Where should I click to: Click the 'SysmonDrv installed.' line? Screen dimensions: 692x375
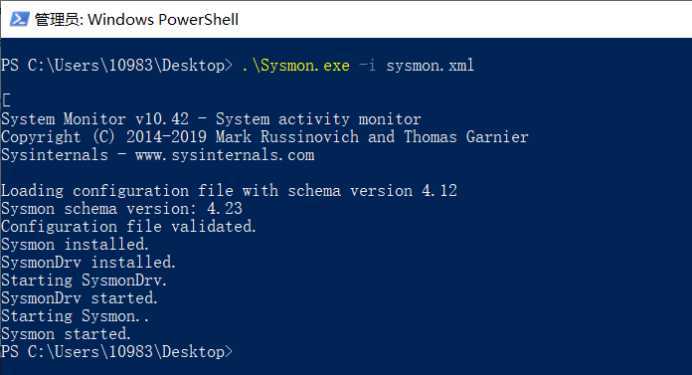pos(88,262)
